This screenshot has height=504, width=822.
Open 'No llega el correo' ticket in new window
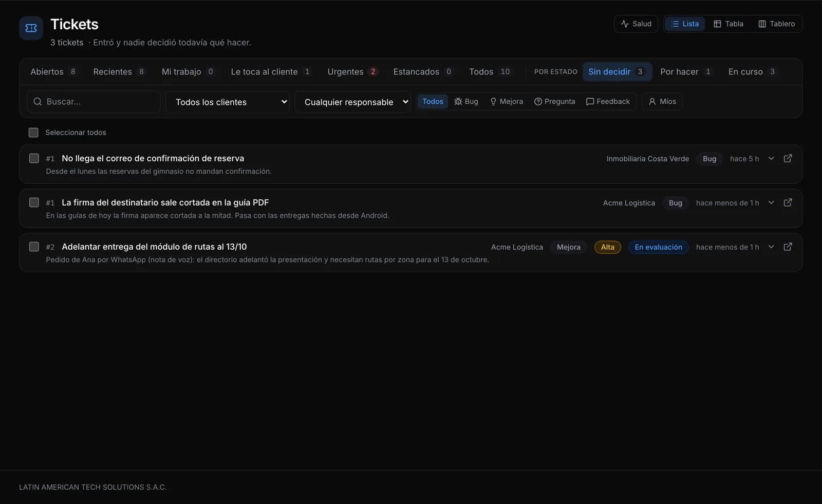coord(788,158)
